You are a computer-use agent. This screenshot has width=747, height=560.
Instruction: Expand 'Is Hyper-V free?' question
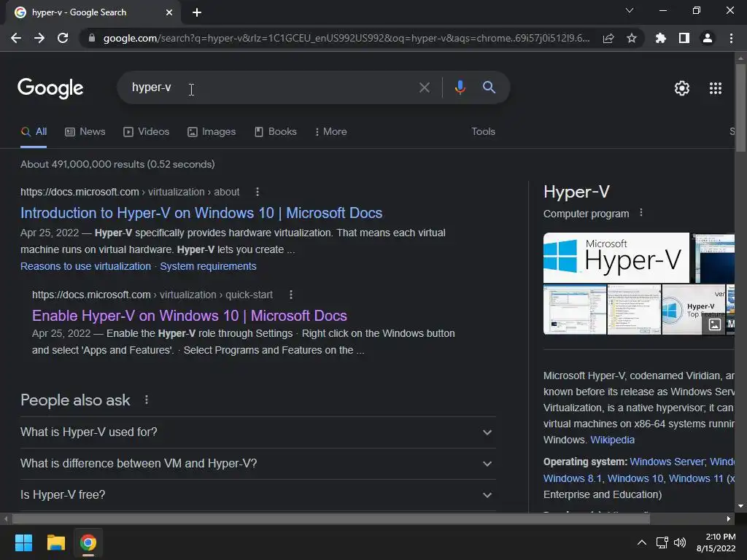point(258,495)
